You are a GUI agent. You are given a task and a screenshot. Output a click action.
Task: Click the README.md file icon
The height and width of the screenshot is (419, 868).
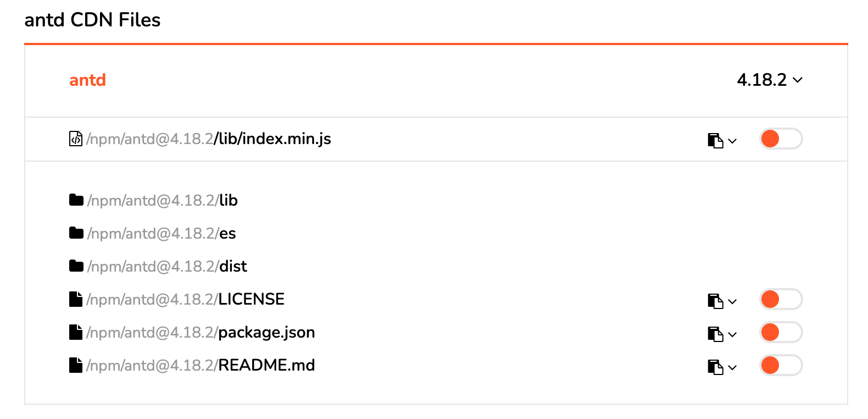pyautogui.click(x=76, y=365)
